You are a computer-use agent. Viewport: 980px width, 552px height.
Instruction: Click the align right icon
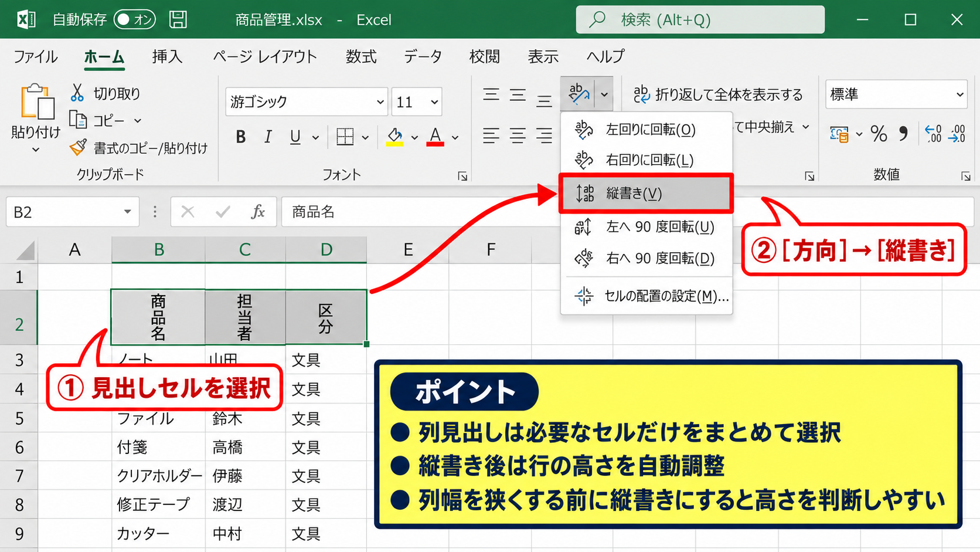[544, 136]
